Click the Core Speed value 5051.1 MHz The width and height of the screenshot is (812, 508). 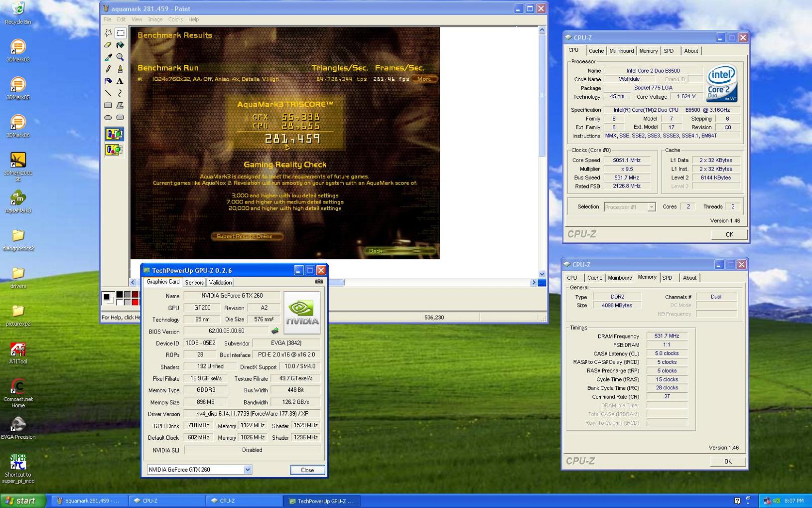627,160
